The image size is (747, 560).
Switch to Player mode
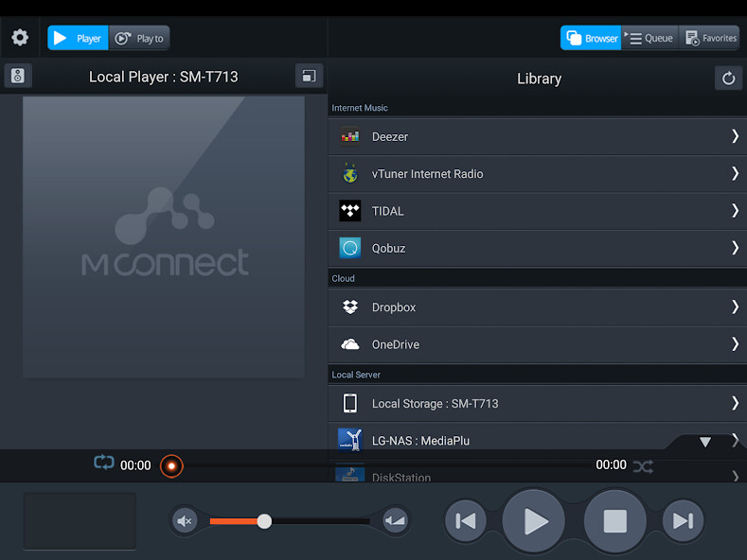pos(79,38)
